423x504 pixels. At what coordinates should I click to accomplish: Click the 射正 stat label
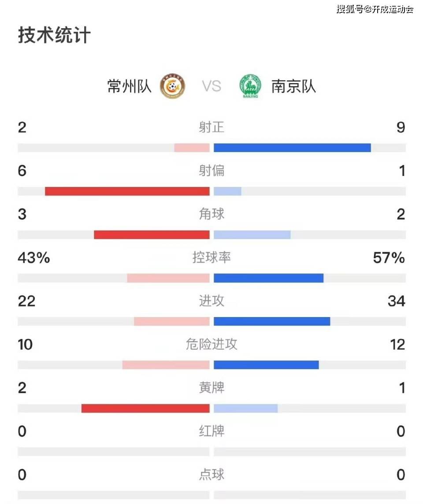click(211, 127)
